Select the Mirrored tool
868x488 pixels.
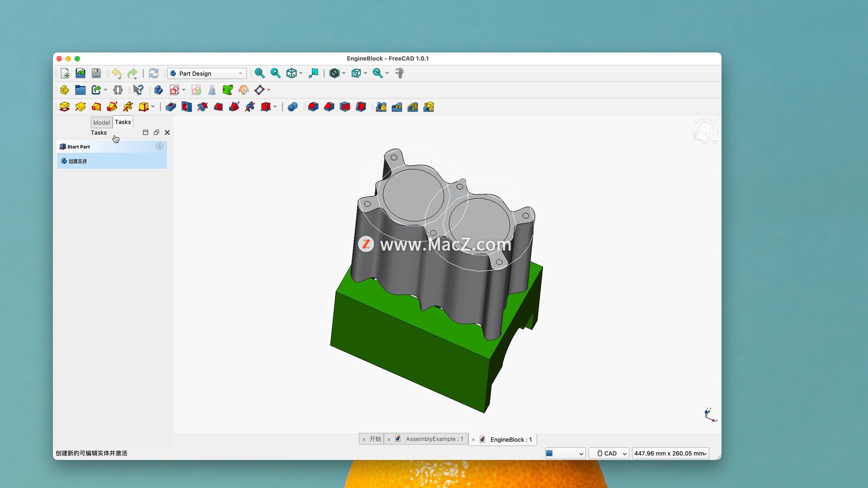(381, 107)
